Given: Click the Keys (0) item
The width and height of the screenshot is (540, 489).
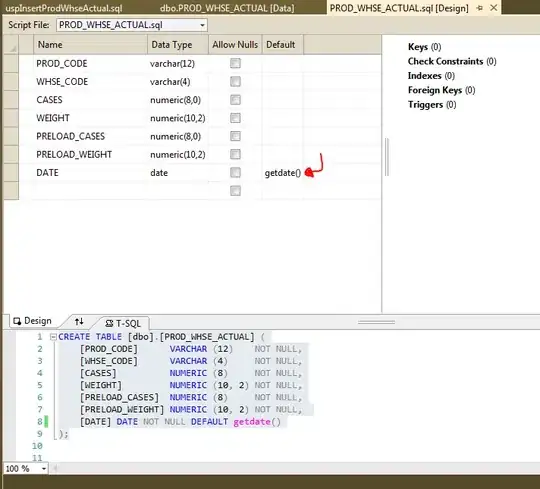Looking at the screenshot, I should [424, 47].
